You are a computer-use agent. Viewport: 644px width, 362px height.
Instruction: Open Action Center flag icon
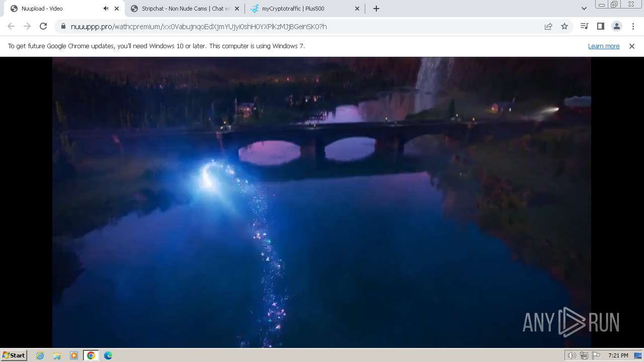(x=596, y=355)
